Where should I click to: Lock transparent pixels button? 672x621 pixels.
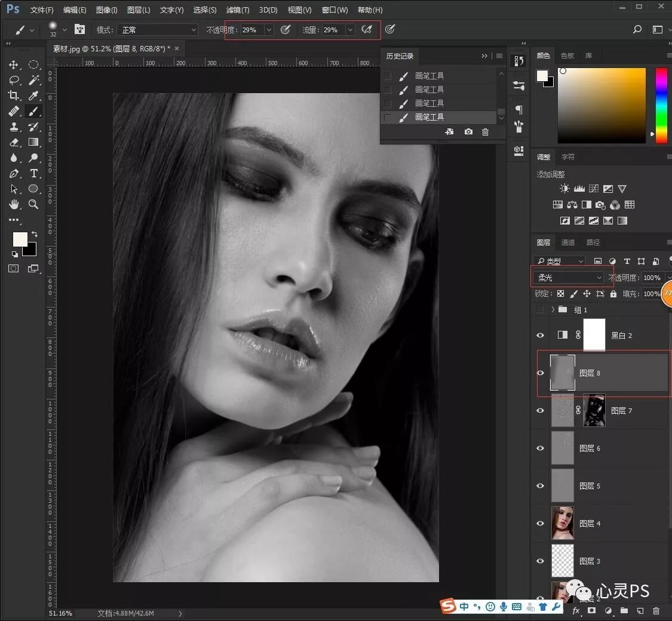pos(560,294)
